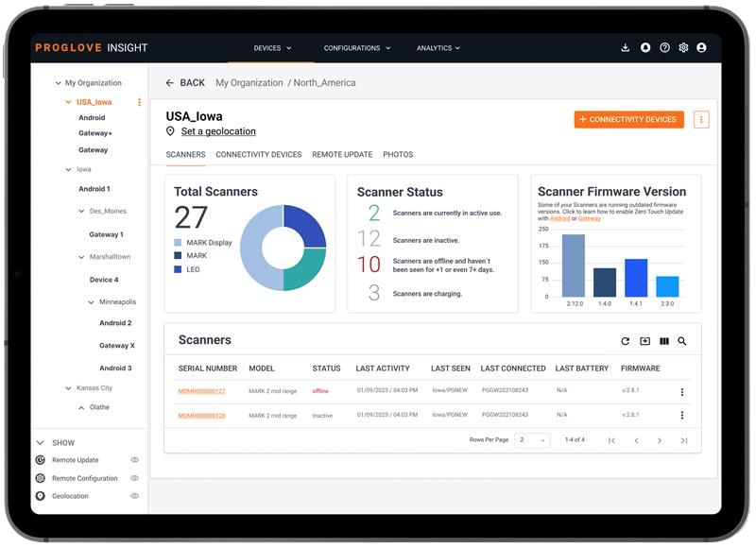Collapse the USA_Iowa tree node
Viewport: 756px width, 548px height.
pyautogui.click(x=68, y=102)
